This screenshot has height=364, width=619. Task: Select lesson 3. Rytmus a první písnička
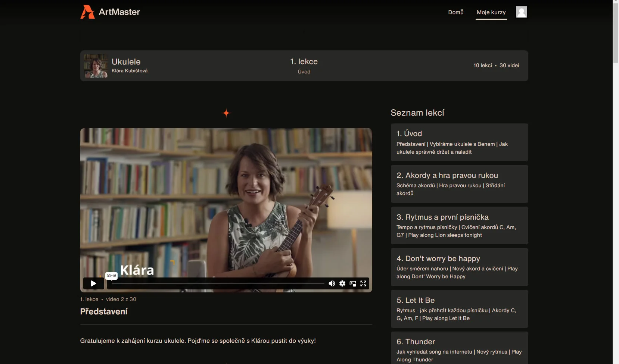click(x=459, y=226)
